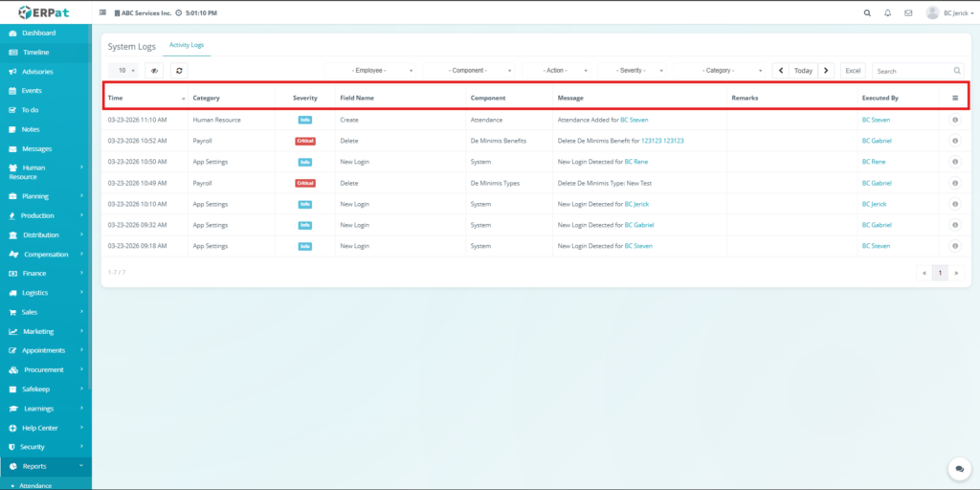Click the Search input field above the table
980x490 pixels.
912,71
